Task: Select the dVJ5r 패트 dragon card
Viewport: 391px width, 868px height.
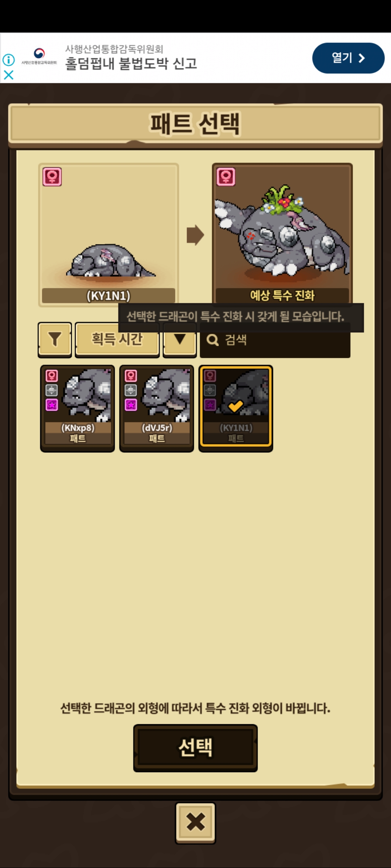Action: coord(156,408)
